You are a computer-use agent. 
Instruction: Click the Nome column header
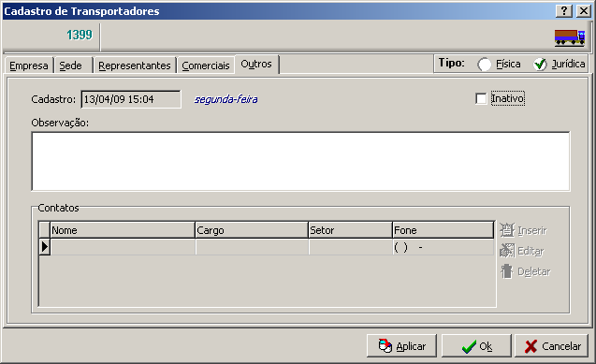[123, 230]
